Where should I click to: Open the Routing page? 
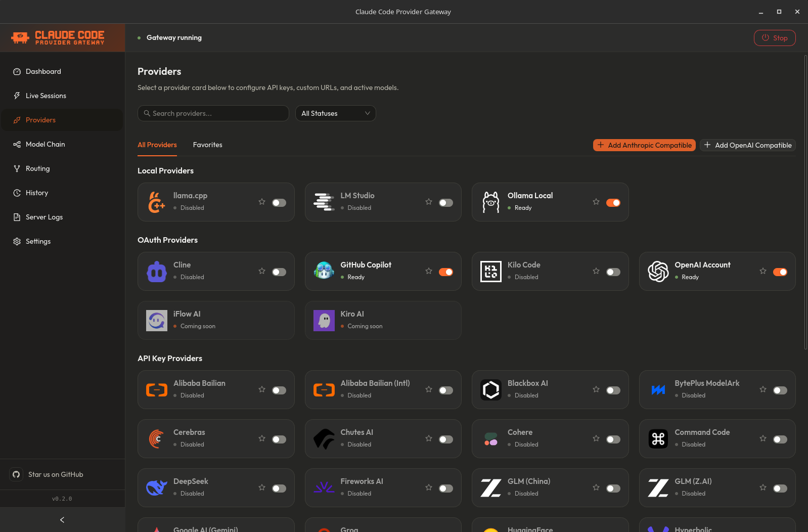(x=62, y=168)
